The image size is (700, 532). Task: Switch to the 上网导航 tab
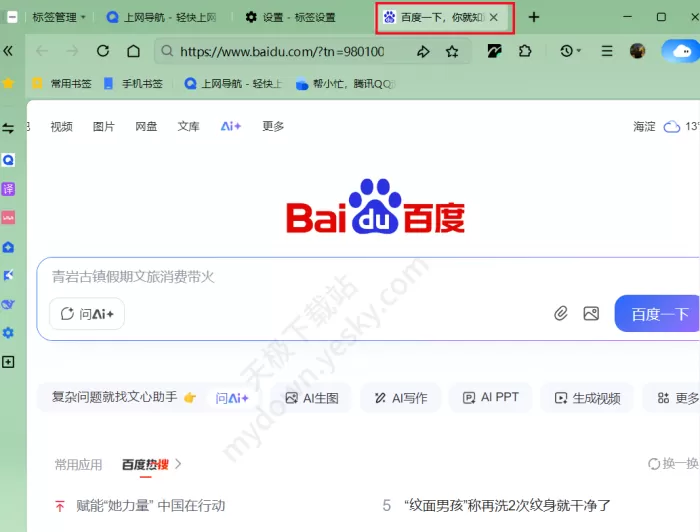click(162, 17)
